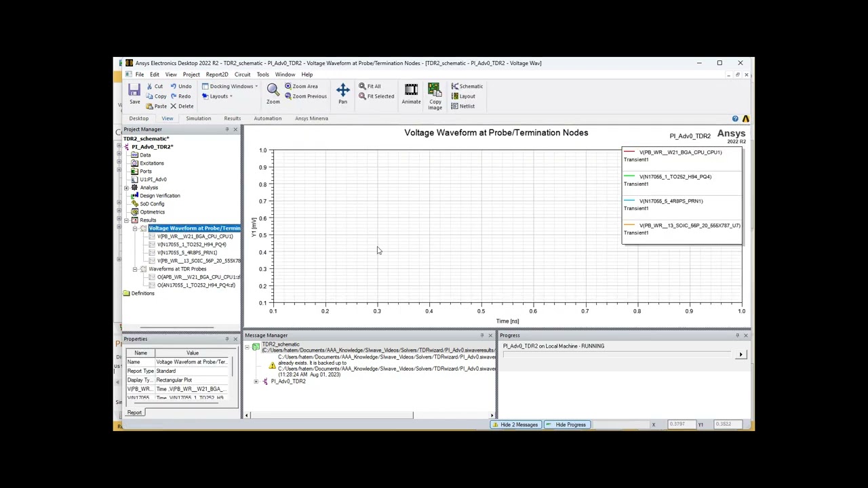Viewport: 868px width, 488px height.
Task: Click the Undo arrow icon
Action: [x=174, y=86]
